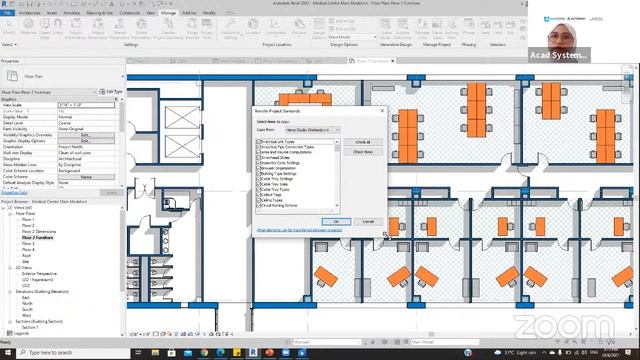Viewport: 640px width, 360px height.
Task: Collapse the Elevations (Building Elevation) node
Action: click(10, 292)
